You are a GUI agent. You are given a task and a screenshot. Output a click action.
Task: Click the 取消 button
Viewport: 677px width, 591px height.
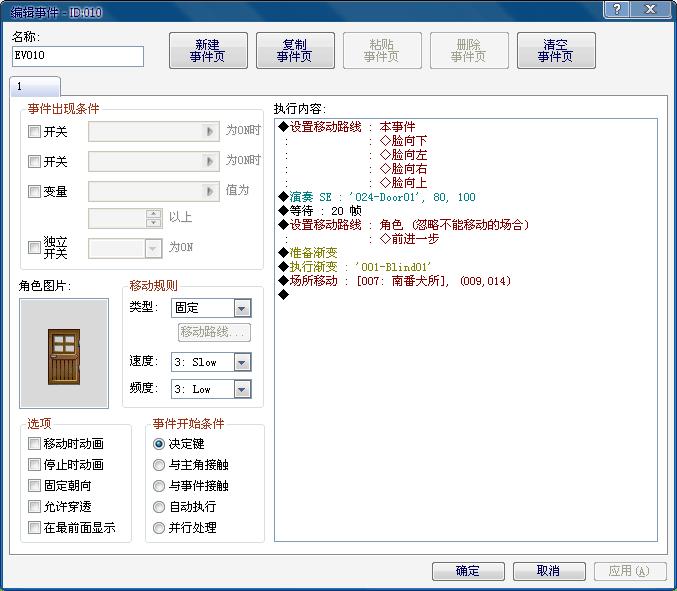(549, 571)
